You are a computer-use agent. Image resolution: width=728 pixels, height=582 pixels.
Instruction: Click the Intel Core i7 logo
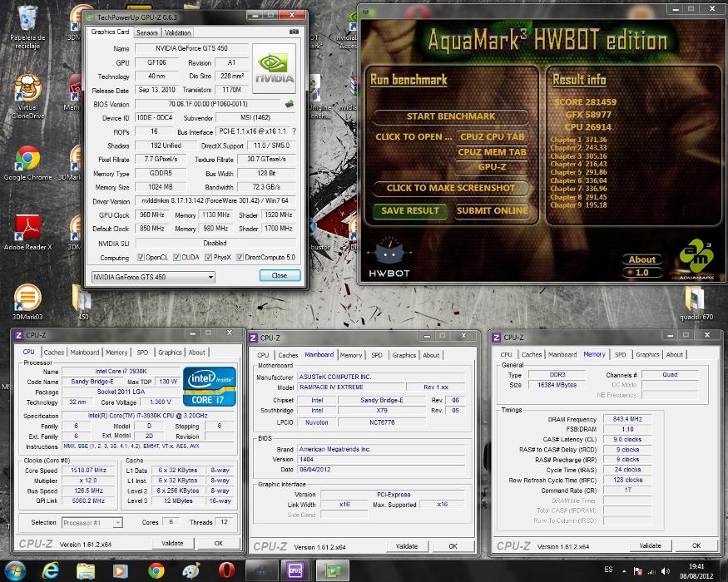[210, 386]
